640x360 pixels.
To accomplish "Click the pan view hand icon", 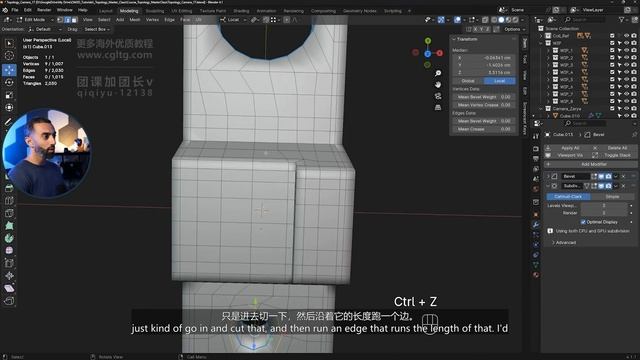I will point(438,85).
